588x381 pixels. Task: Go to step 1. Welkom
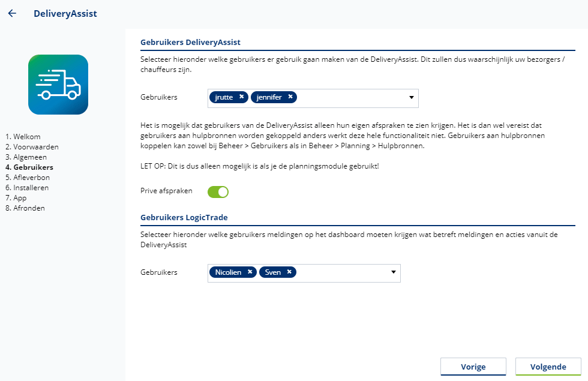23,137
